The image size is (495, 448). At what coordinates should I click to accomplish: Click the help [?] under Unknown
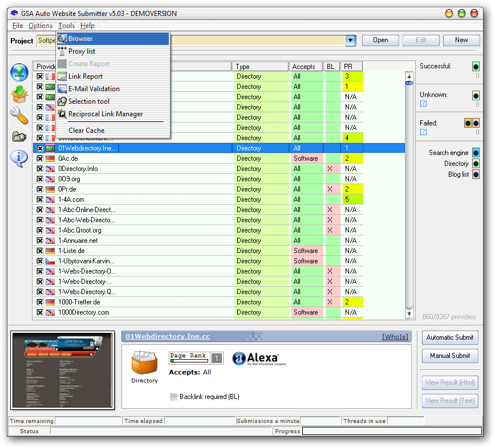(423, 103)
